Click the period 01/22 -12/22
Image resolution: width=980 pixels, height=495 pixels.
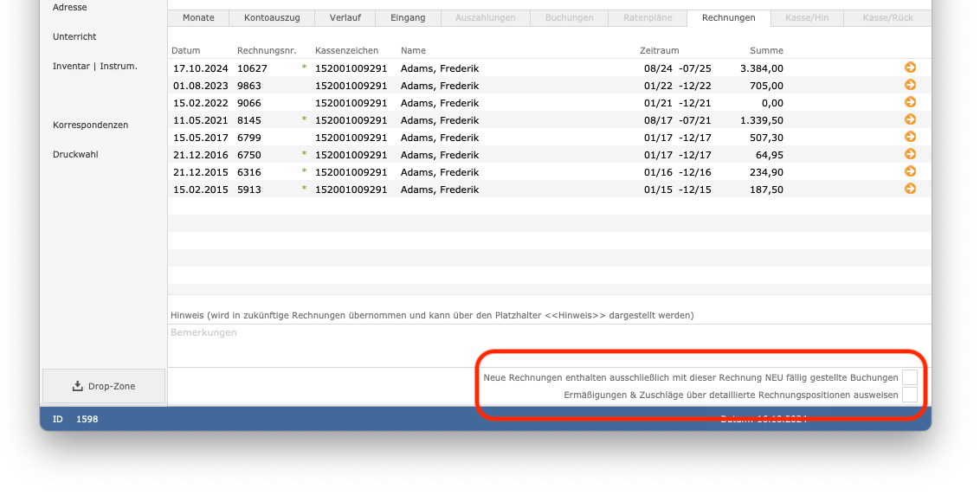click(678, 86)
